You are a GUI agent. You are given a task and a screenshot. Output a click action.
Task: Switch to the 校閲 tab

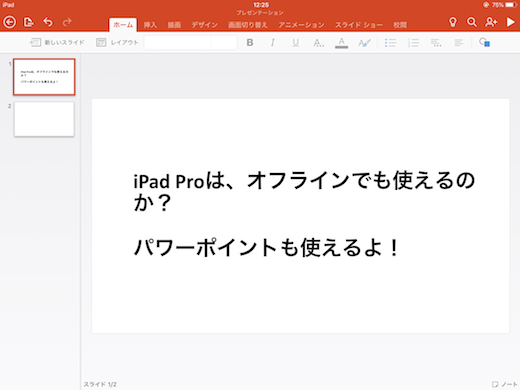click(x=400, y=25)
